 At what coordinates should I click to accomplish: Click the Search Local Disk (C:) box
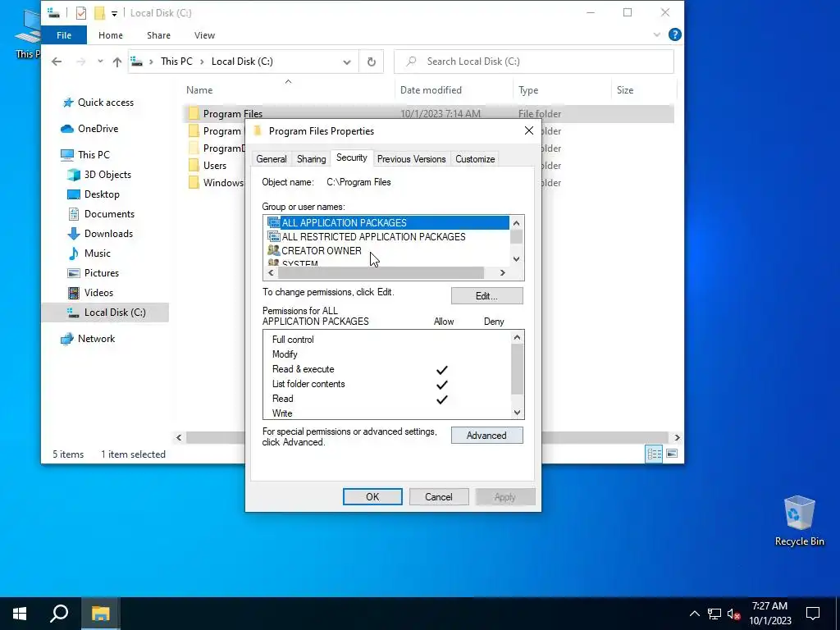[533, 62]
